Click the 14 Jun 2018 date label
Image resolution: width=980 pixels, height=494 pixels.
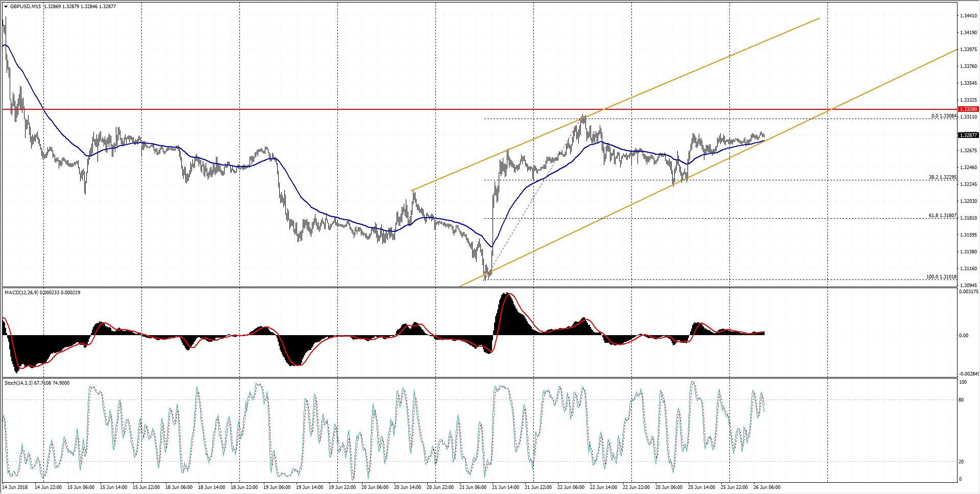click(x=16, y=487)
